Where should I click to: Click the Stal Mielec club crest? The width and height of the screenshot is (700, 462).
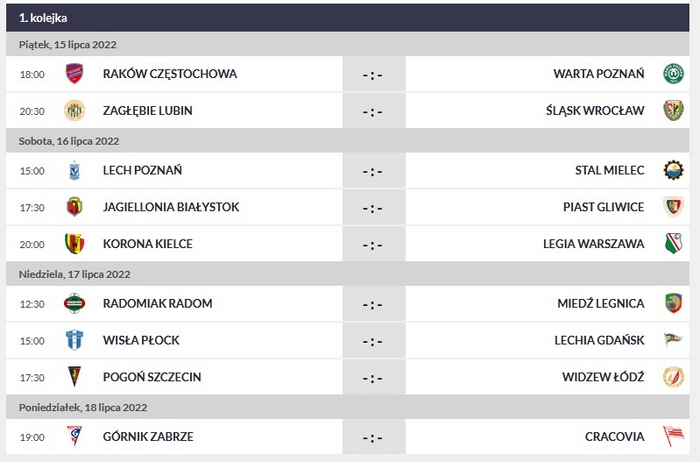pyautogui.click(x=674, y=171)
